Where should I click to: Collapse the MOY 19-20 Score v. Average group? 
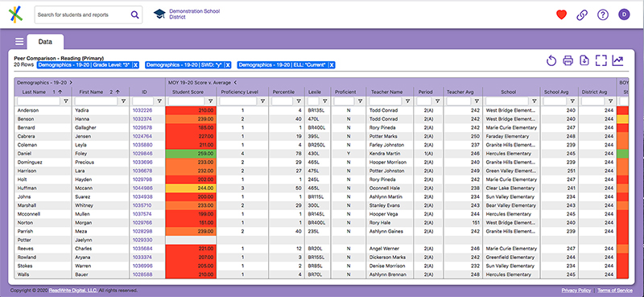pyautogui.click(x=235, y=82)
